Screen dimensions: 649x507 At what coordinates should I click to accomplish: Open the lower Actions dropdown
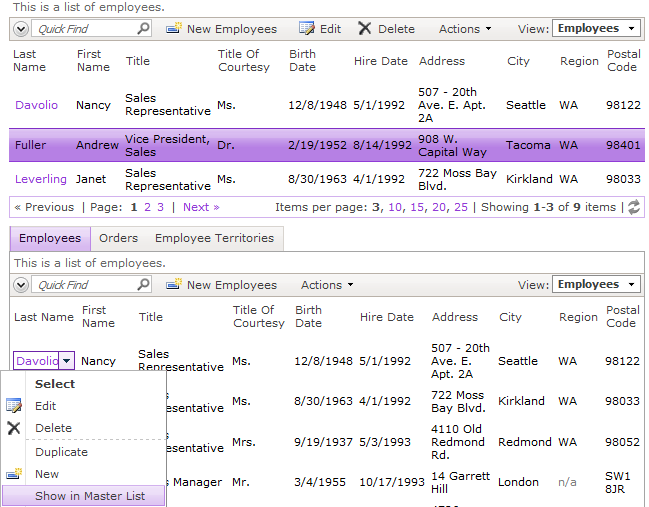(x=327, y=285)
